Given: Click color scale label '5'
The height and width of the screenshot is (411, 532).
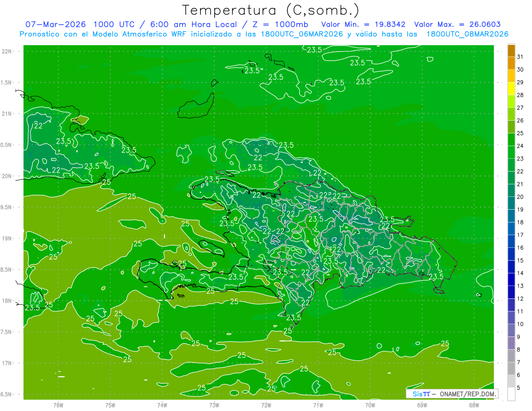Looking at the screenshot, I should click(519, 388).
